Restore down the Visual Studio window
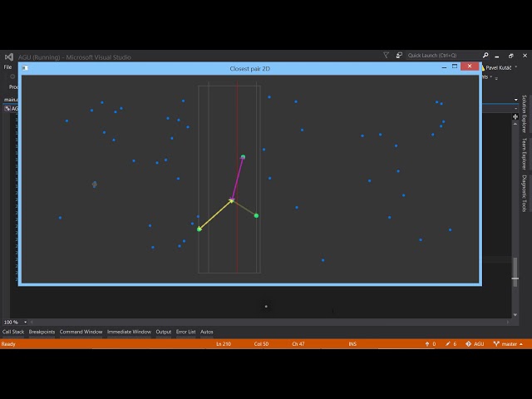Image resolution: width=532 pixels, height=399 pixels. pos(511,56)
